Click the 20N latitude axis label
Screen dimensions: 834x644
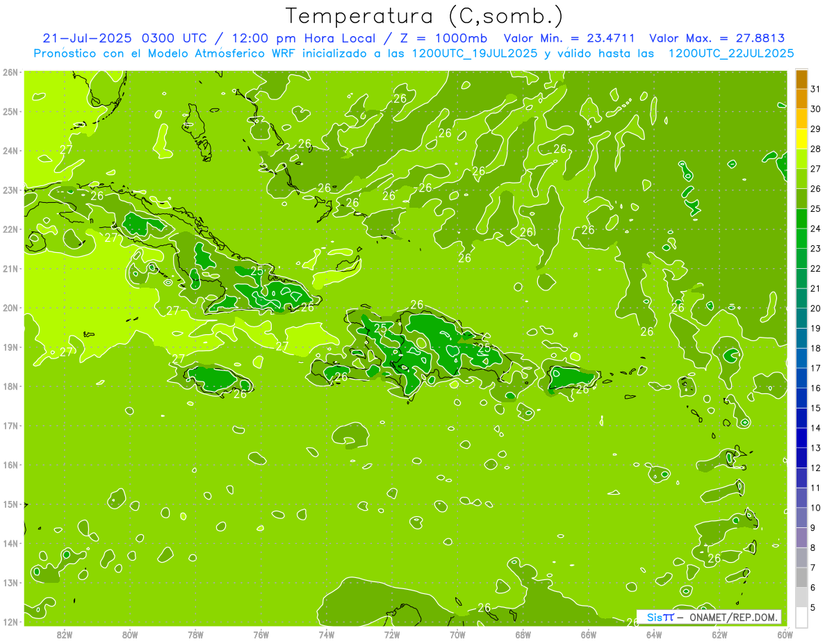10,308
